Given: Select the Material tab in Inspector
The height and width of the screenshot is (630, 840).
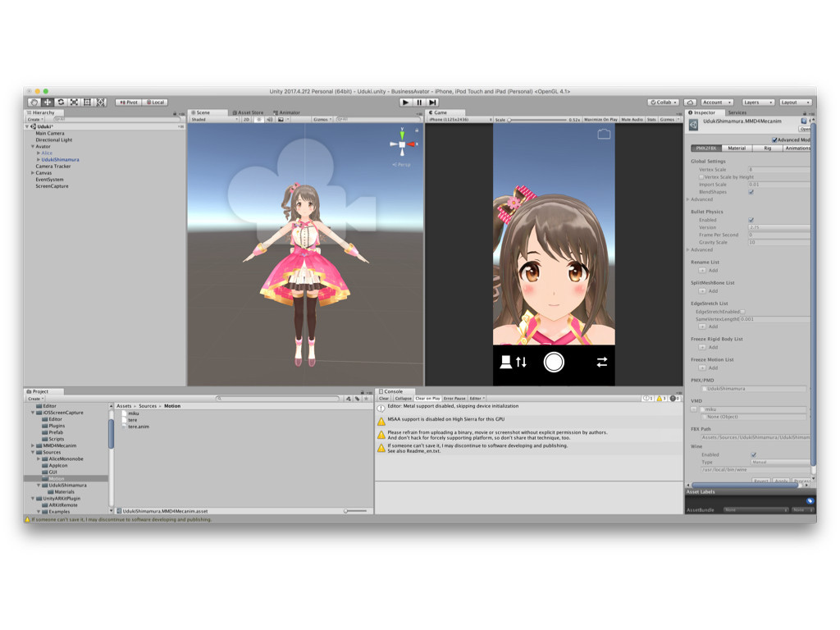Looking at the screenshot, I should click(737, 148).
